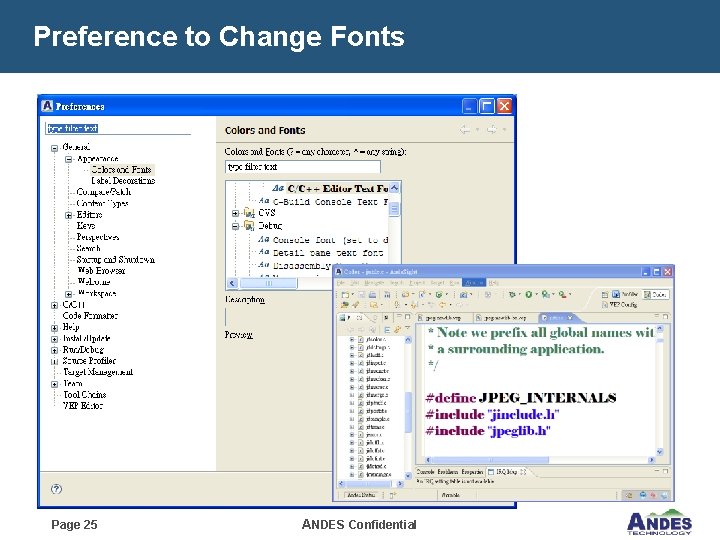
Task: Select Code Formatter preferences item
Action: click(x=90, y=315)
